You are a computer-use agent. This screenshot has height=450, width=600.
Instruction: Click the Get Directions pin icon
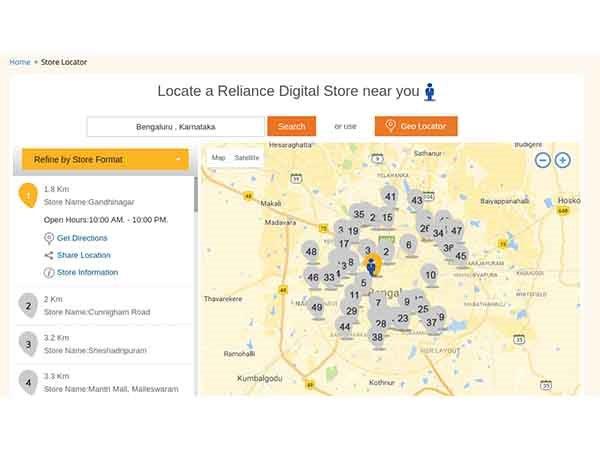(49, 238)
